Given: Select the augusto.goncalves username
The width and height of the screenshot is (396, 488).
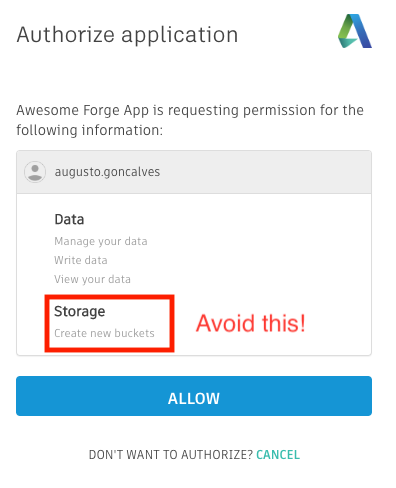Looking at the screenshot, I should tap(107, 172).
